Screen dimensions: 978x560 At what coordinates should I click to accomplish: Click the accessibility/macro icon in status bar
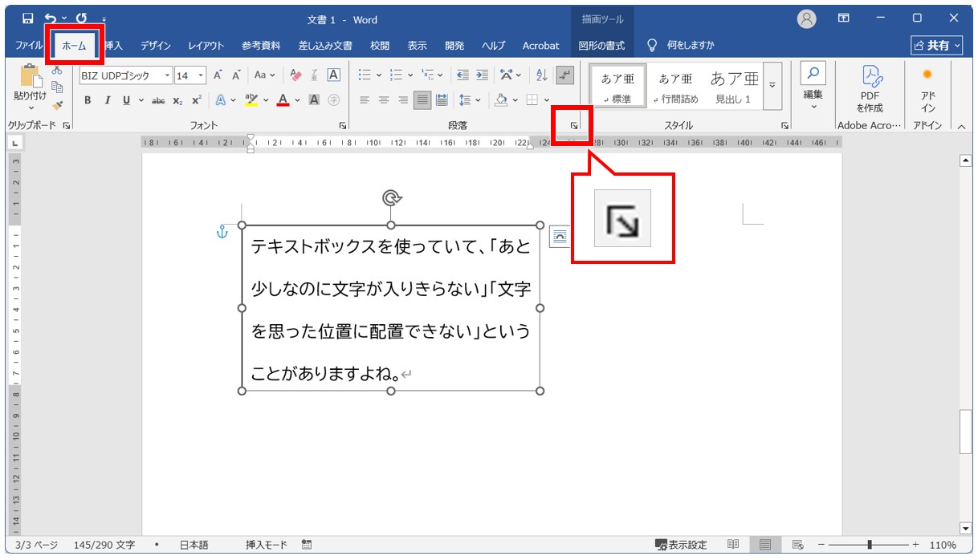[x=307, y=545]
